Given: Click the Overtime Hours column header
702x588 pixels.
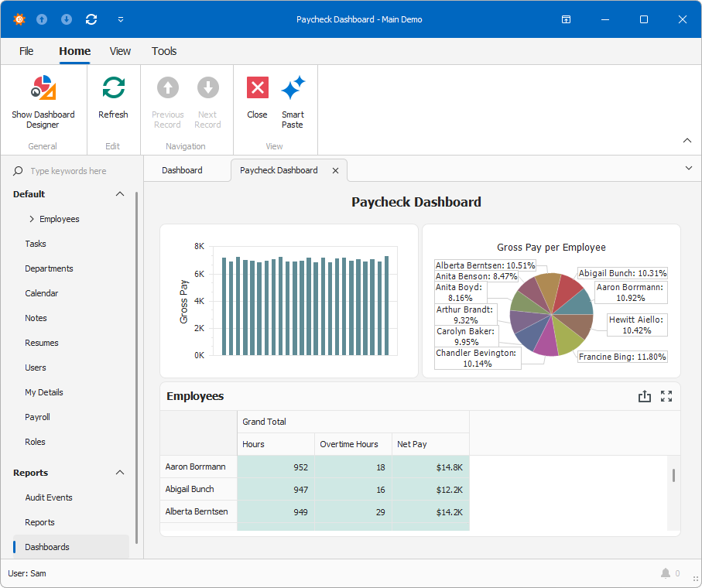Looking at the screenshot, I should coord(353,444).
